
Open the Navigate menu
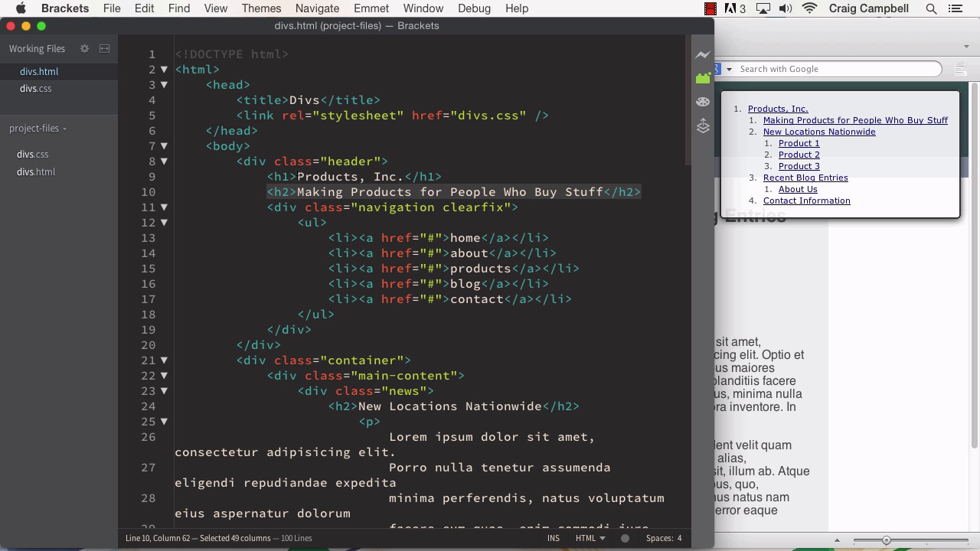[x=317, y=8]
